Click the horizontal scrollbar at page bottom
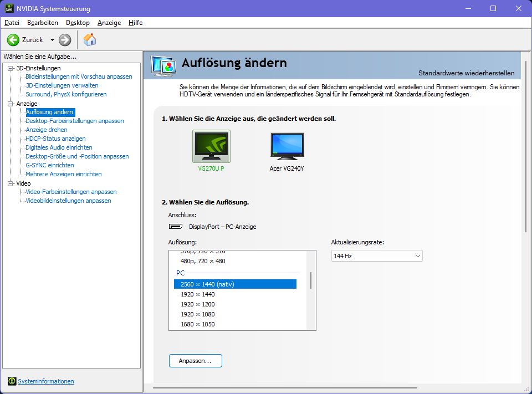The width and height of the screenshot is (532, 394). pos(285,387)
